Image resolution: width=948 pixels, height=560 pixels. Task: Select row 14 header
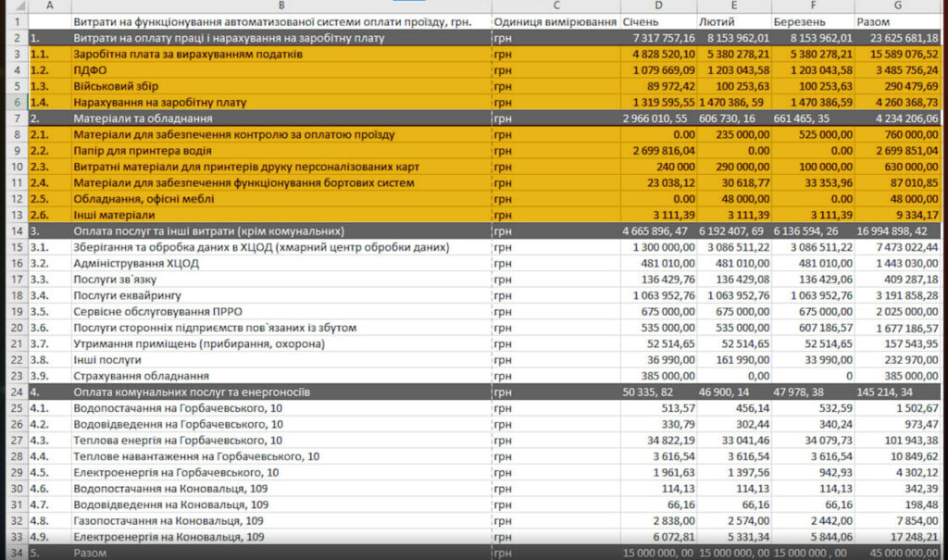pyautogui.click(x=17, y=231)
